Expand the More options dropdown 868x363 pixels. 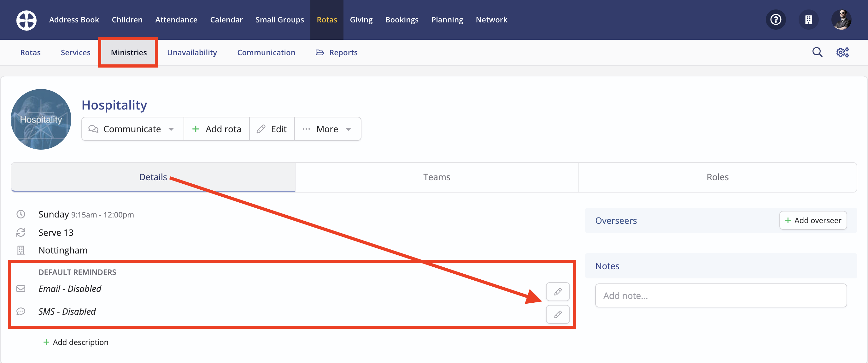(x=327, y=128)
